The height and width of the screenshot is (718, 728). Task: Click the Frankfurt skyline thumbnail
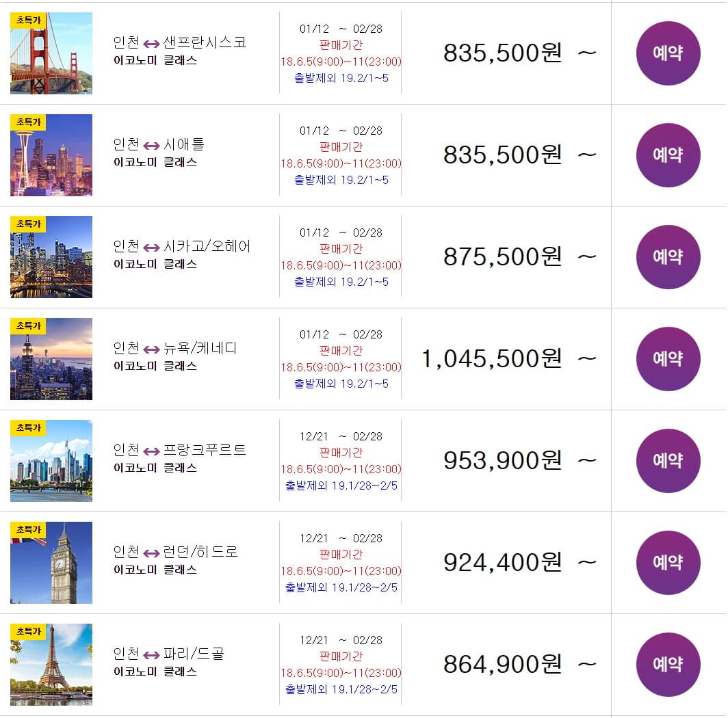(51, 461)
